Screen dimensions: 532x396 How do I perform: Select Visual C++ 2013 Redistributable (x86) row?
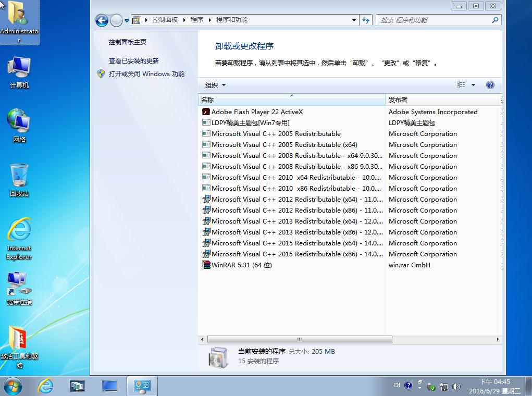pyautogui.click(x=350, y=232)
